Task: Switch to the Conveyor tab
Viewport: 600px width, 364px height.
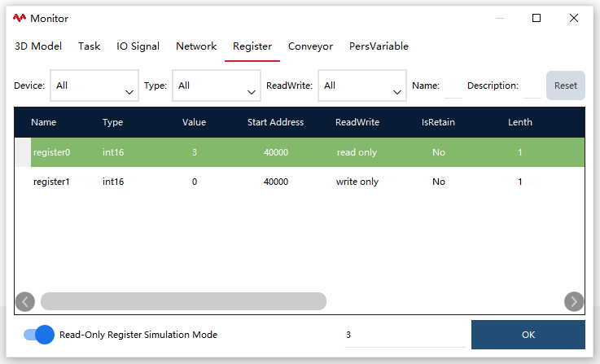Action: [310, 46]
